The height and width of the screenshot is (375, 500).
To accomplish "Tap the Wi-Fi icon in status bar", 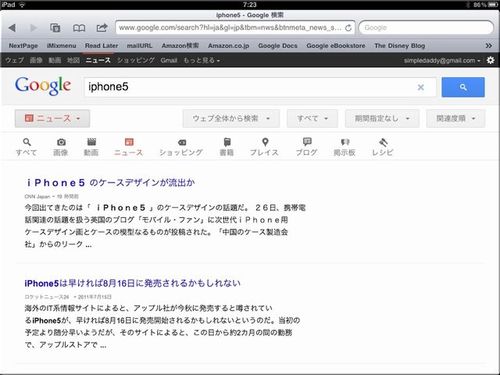I will [x=22, y=5].
